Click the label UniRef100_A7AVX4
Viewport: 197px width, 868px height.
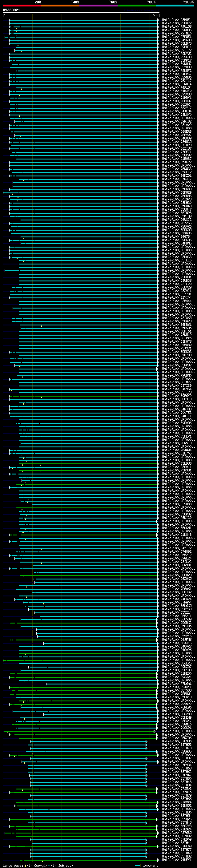(x=176, y=802)
